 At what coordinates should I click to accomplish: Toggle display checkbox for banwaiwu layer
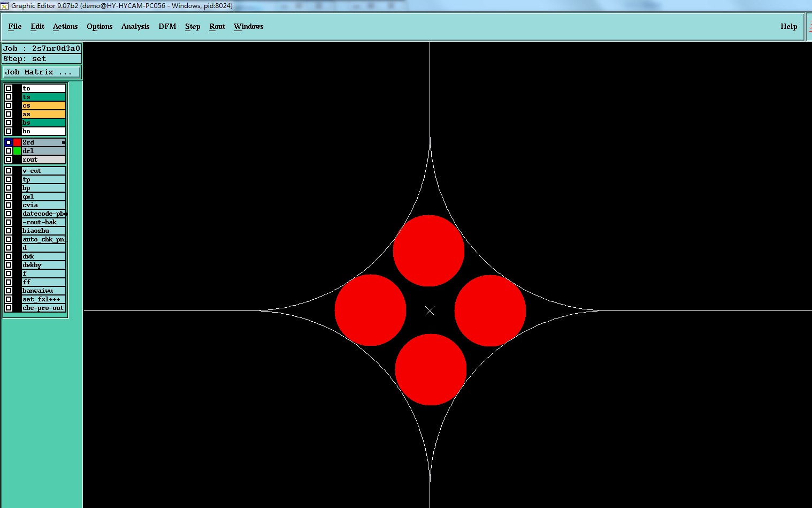[x=9, y=291]
